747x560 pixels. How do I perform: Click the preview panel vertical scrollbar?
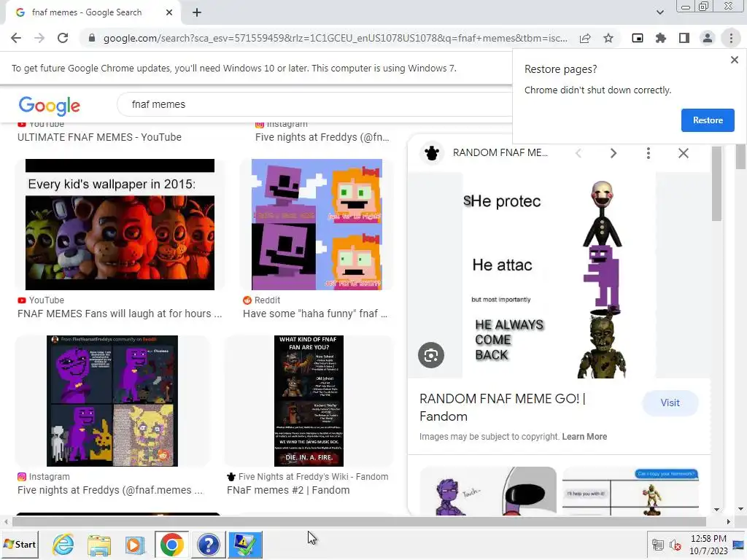[x=716, y=184]
